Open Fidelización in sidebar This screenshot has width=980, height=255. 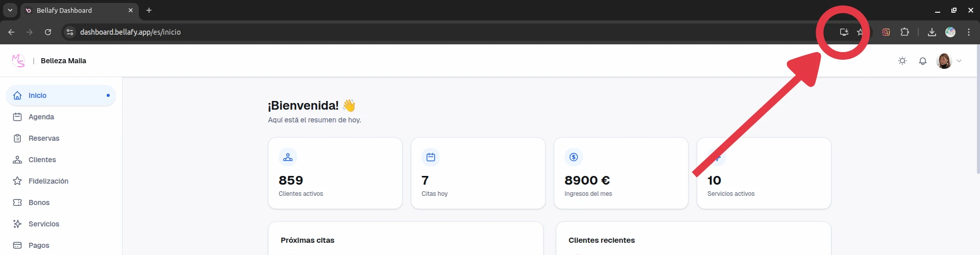tap(61, 181)
